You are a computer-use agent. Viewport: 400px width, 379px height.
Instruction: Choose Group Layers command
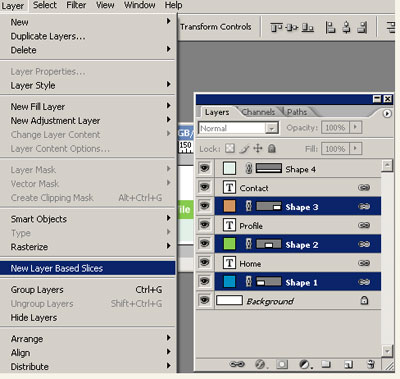(87, 290)
